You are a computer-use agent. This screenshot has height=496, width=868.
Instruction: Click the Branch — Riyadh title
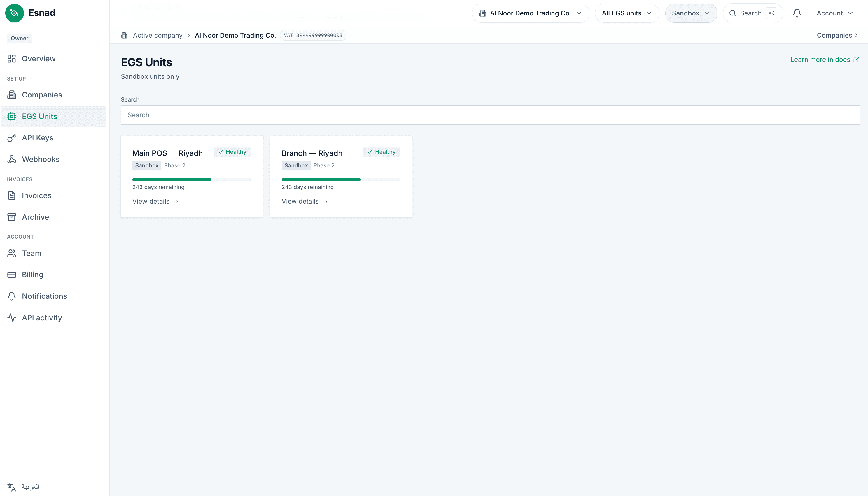click(x=312, y=153)
